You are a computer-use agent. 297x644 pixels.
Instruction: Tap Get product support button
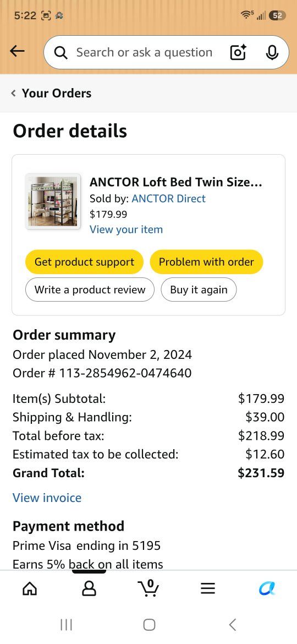click(85, 262)
